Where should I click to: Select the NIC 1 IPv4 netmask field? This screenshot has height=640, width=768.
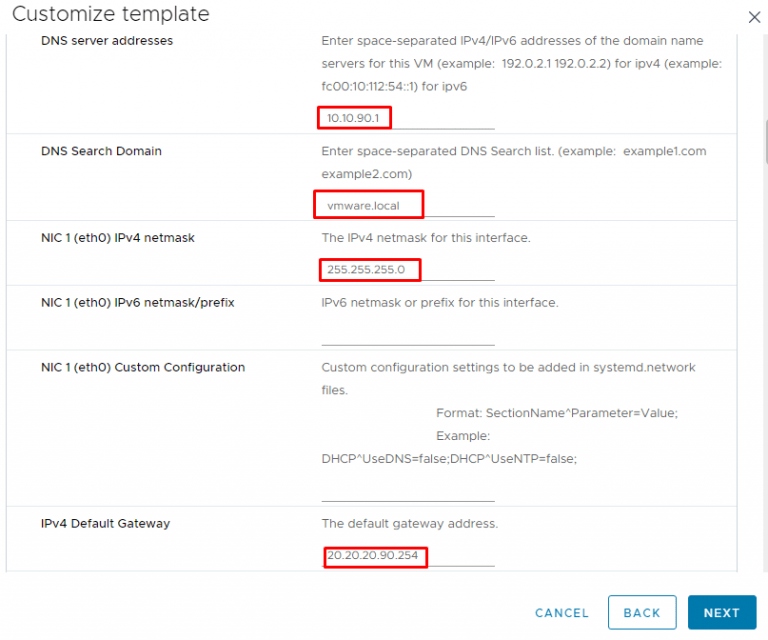(x=407, y=270)
